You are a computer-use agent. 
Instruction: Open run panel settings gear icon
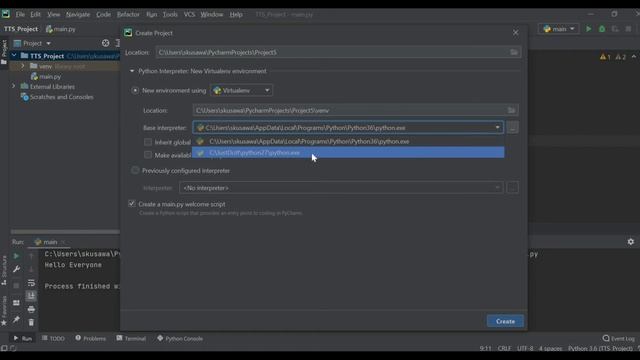(x=631, y=242)
